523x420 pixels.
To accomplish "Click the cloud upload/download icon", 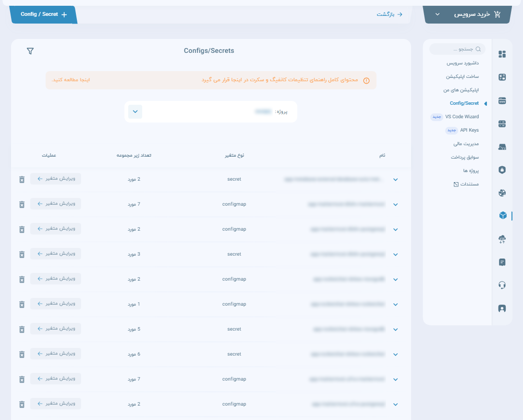I will point(502,239).
